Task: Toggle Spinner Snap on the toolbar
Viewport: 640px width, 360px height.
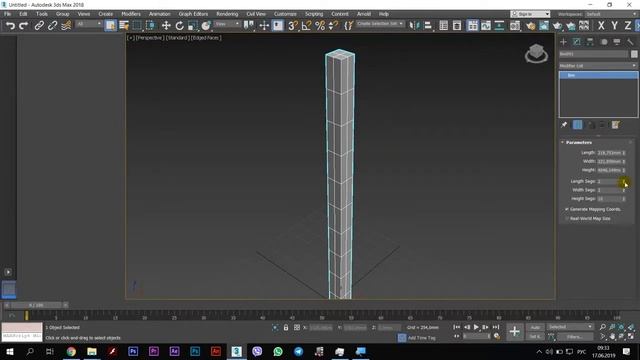Action: [333, 26]
